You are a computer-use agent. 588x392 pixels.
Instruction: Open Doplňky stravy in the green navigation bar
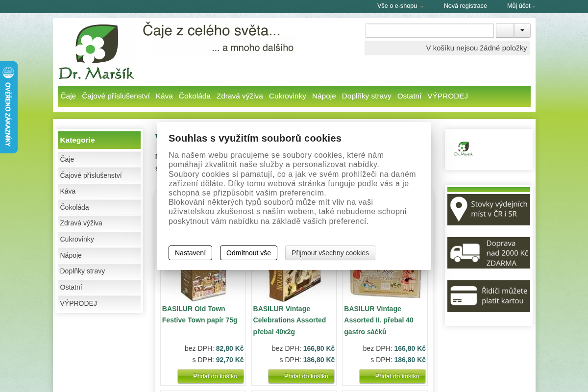367,96
